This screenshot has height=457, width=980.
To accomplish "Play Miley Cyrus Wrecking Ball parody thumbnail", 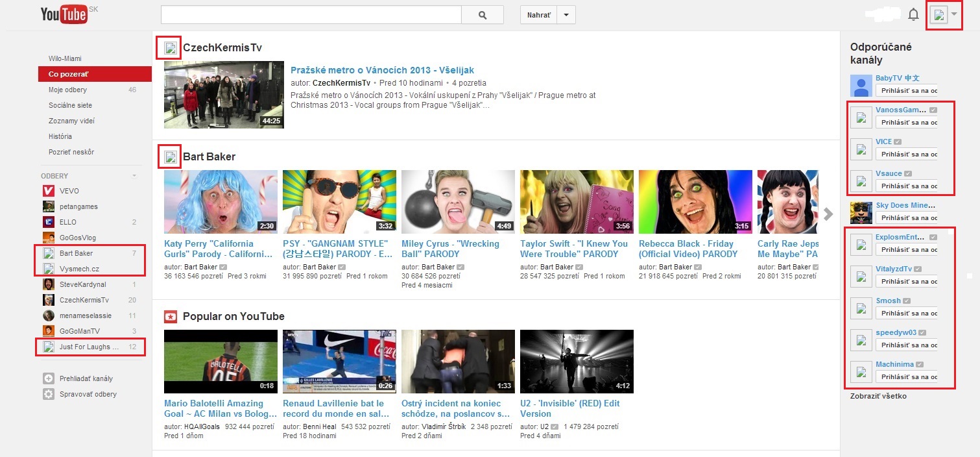I will click(x=458, y=202).
